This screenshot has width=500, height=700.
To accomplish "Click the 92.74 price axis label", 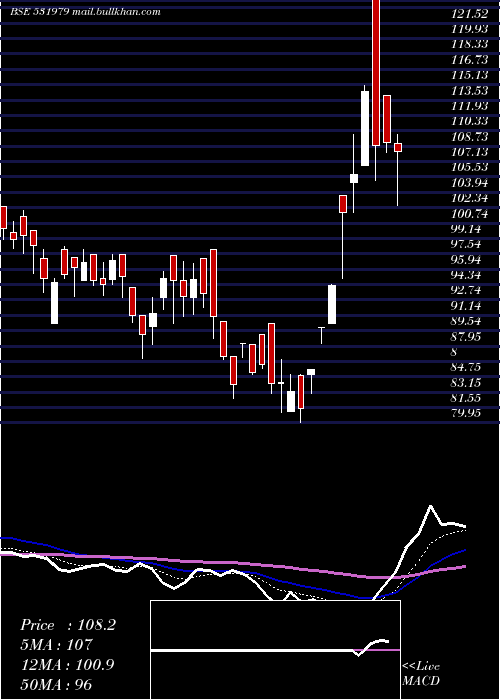I will click(466, 290).
